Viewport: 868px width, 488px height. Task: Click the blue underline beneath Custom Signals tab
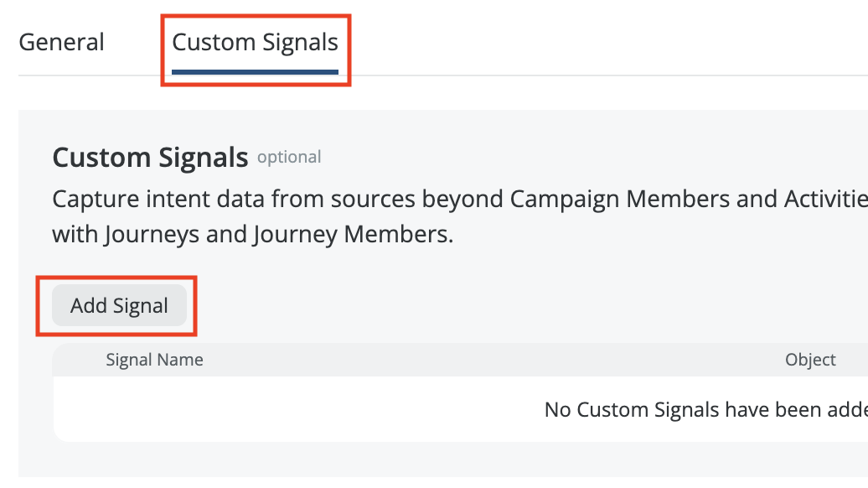255,71
